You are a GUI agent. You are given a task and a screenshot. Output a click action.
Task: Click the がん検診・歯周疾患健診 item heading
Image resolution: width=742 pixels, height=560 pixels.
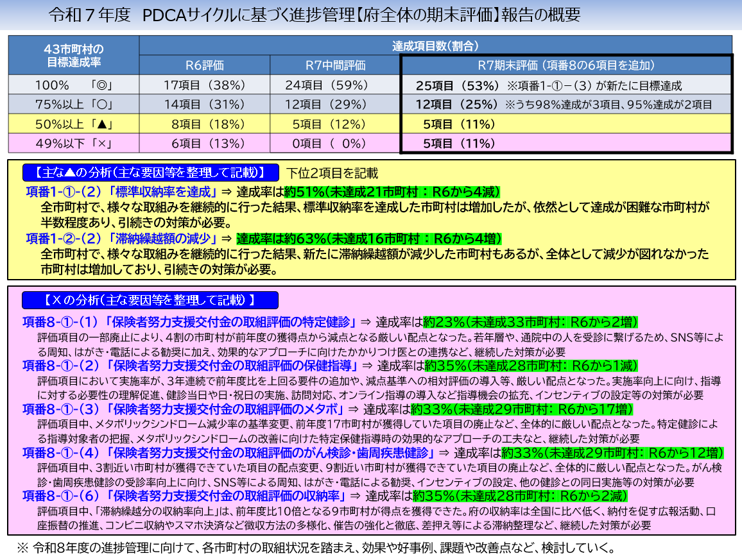click(x=228, y=452)
